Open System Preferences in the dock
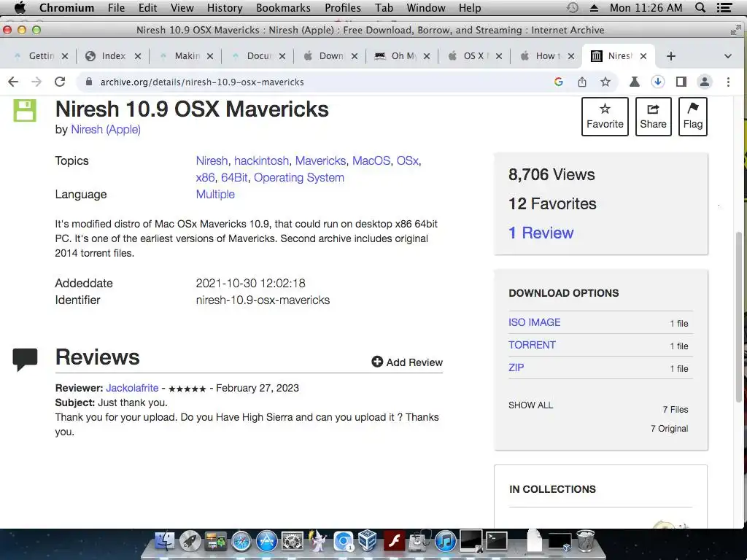Screen dimensions: 747x560 click(292, 542)
